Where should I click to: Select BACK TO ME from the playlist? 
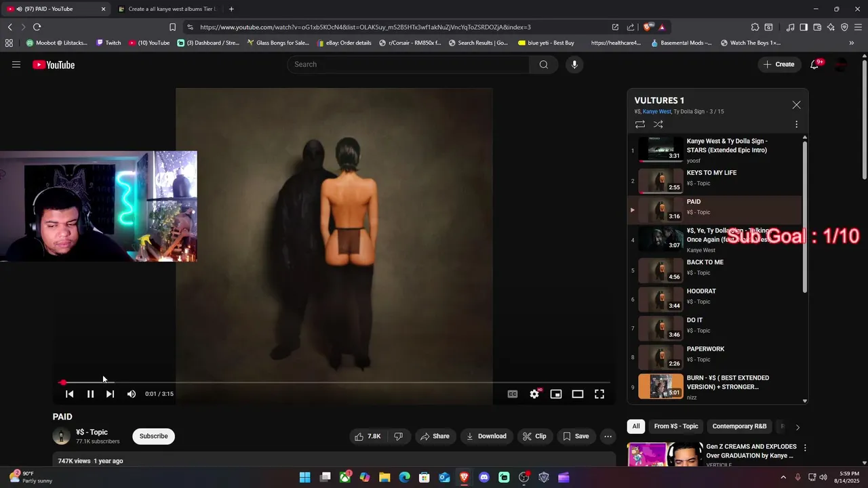click(x=715, y=269)
